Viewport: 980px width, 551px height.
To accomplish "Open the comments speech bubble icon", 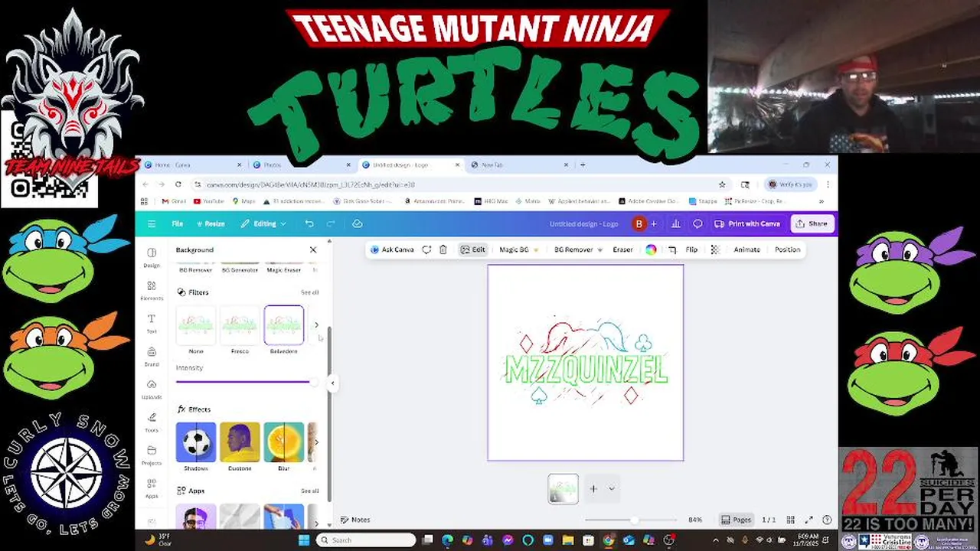I will click(697, 223).
